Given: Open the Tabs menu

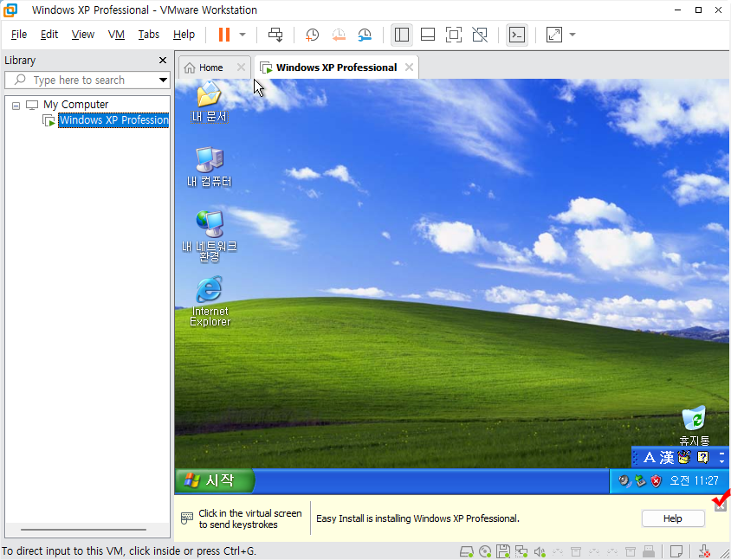Looking at the screenshot, I should [x=148, y=35].
